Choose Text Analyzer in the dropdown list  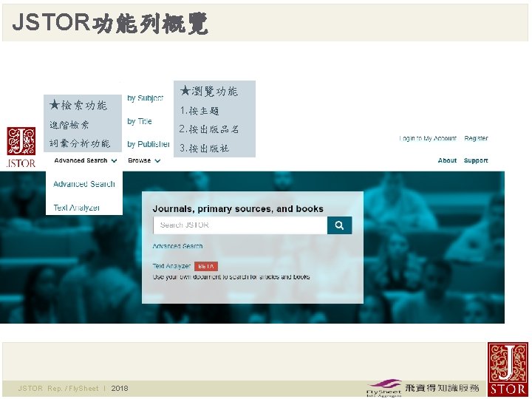pos(76,208)
